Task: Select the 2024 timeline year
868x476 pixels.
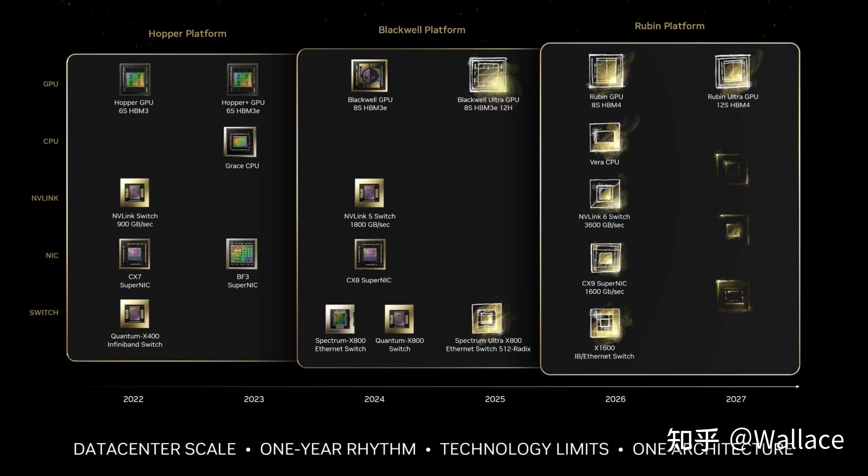Action: click(x=374, y=399)
